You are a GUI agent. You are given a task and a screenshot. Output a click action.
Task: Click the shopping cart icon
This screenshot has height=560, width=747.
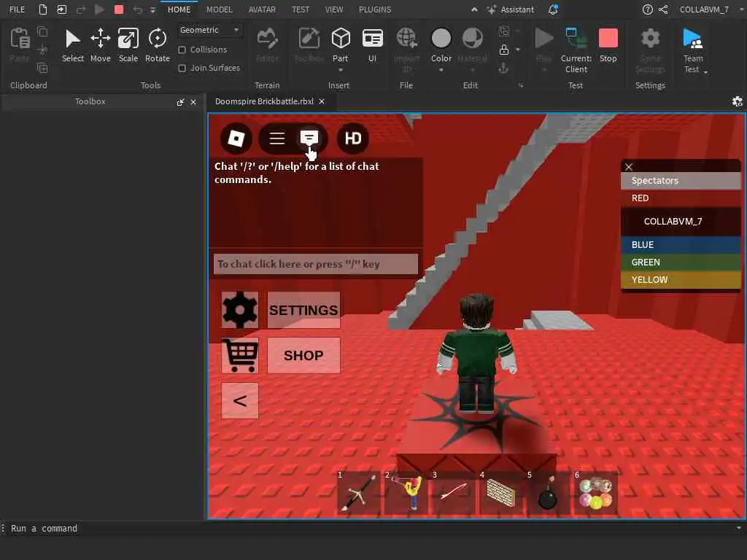pos(240,356)
